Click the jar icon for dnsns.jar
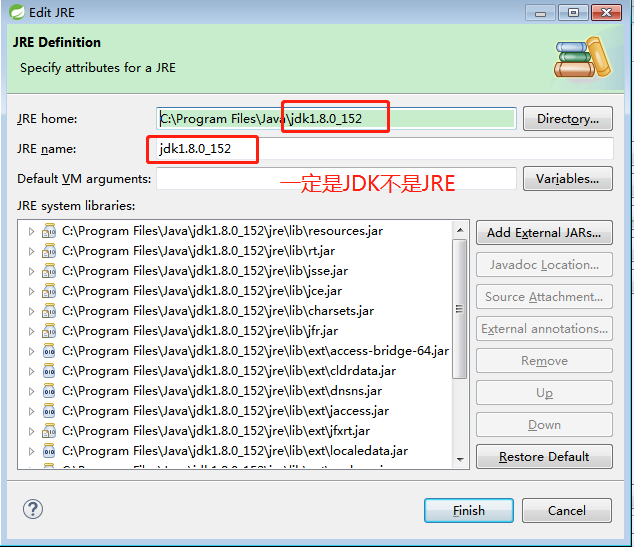The width and height of the screenshot is (634, 547). [x=49, y=391]
